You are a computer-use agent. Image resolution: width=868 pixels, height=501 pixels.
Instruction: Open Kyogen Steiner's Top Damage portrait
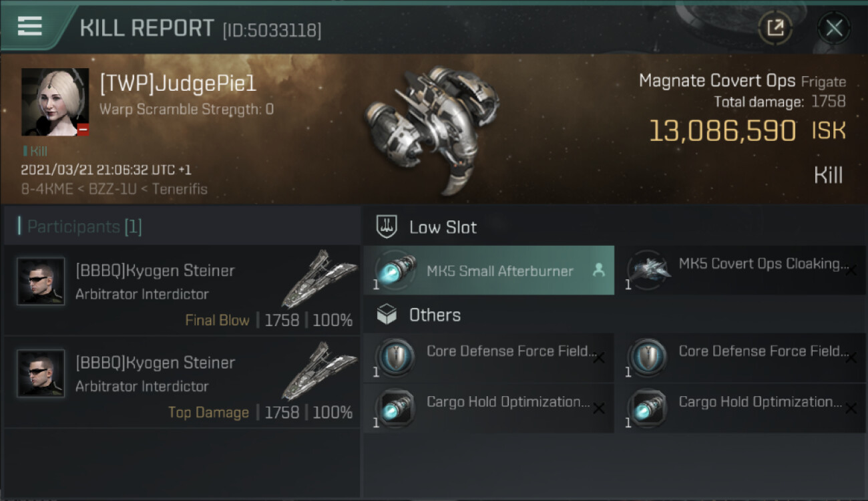[41, 373]
